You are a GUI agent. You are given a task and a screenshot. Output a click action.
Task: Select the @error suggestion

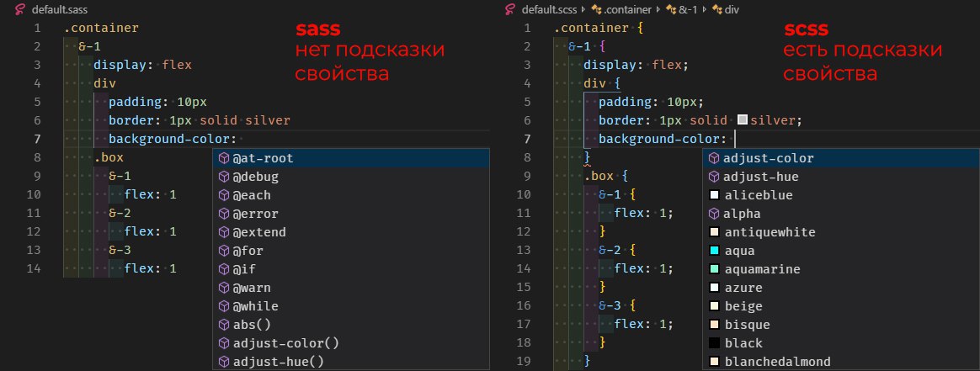click(x=350, y=214)
